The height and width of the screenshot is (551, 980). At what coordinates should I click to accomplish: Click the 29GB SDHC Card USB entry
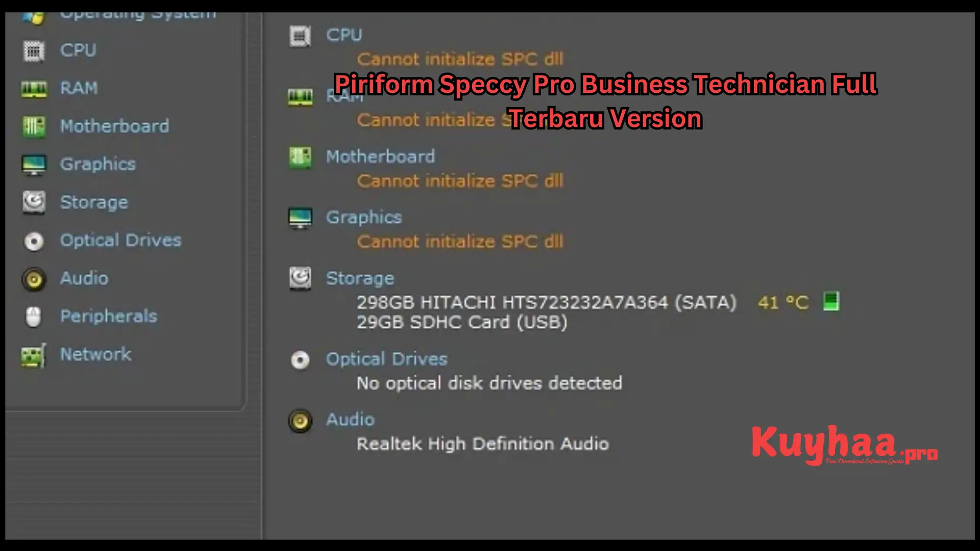[x=462, y=322]
